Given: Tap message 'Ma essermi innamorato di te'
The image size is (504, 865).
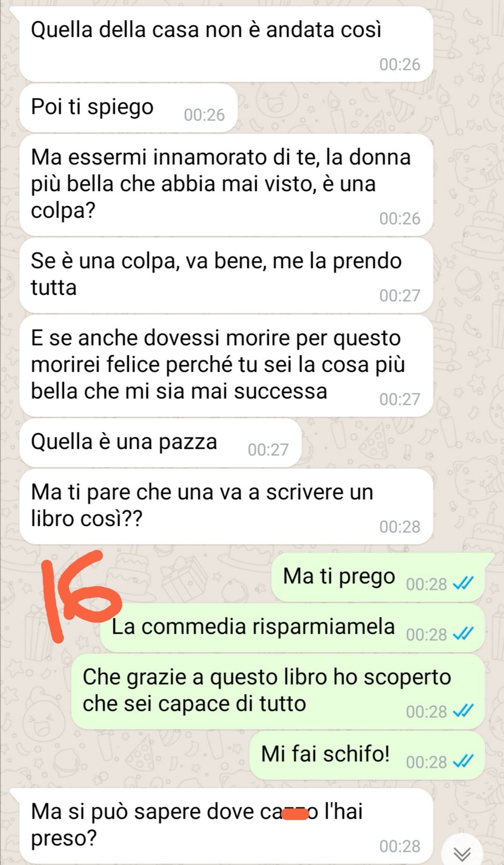Looking at the screenshot, I should click(226, 185).
